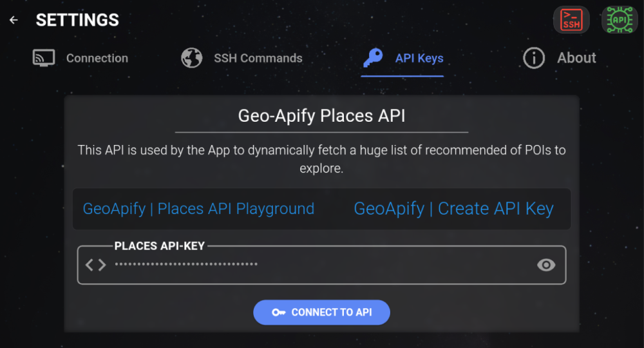Focus the Places API-Key input field
Image resolution: width=644 pixels, height=348 pixels.
pos(321,265)
